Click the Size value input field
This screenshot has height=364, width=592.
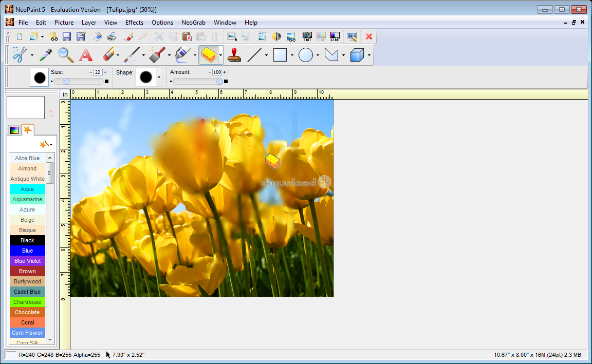[98, 72]
